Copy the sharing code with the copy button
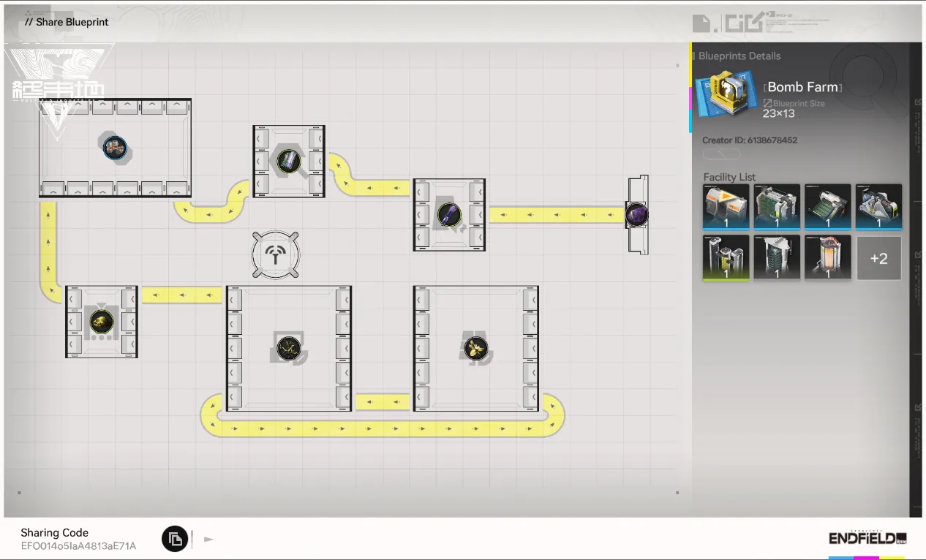926x560 pixels. [175, 540]
